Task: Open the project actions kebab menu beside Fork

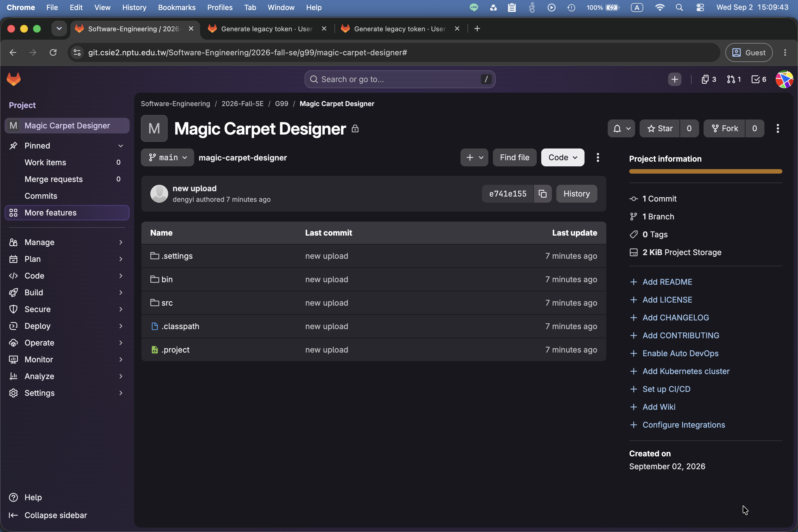Action: [x=778, y=128]
